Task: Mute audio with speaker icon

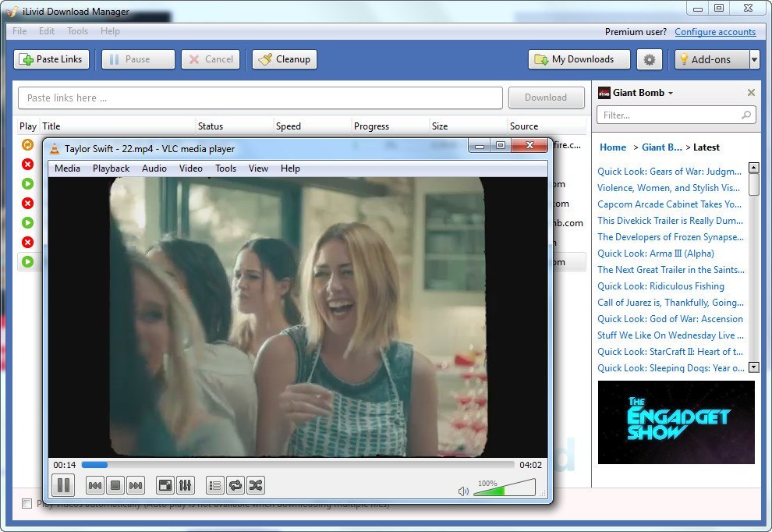Action: (463, 491)
